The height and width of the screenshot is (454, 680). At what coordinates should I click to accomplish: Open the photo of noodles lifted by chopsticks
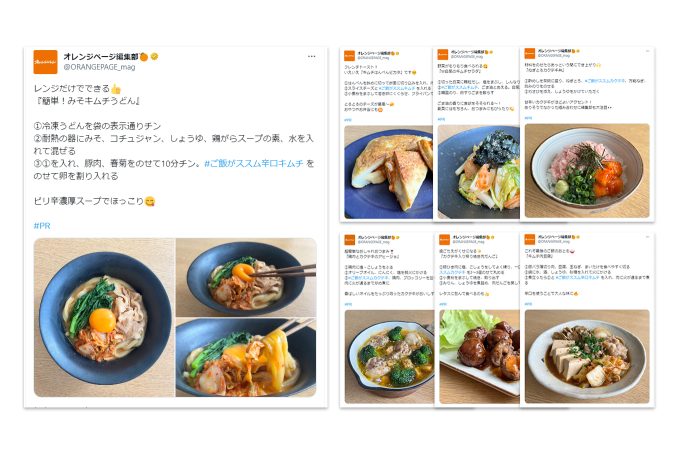pyautogui.click(x=246, y=357)
